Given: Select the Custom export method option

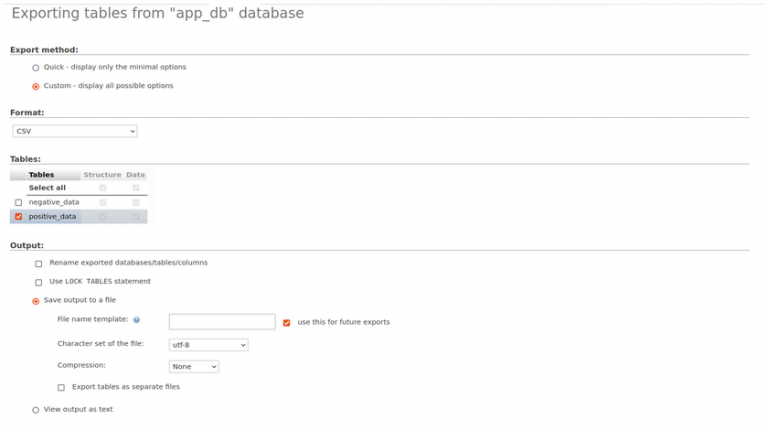Looking at the screenshot, I should coord(36,86).
